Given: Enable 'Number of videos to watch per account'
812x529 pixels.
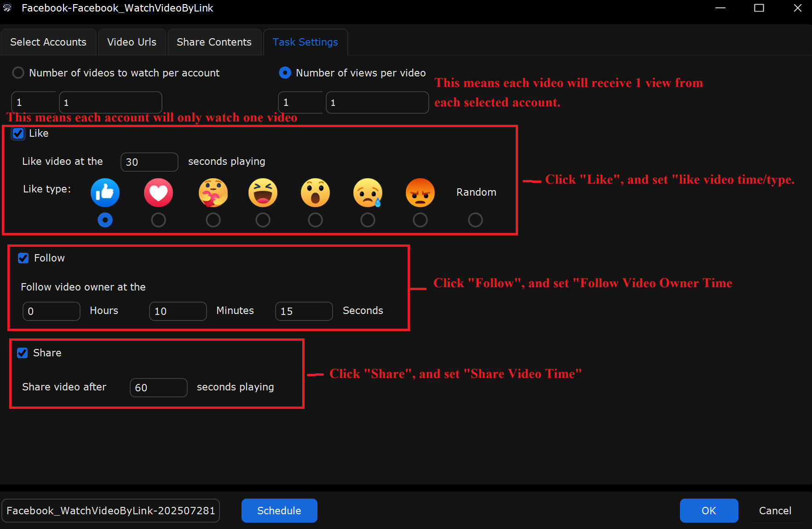Looking at the screenshot, I should (18, 73).
